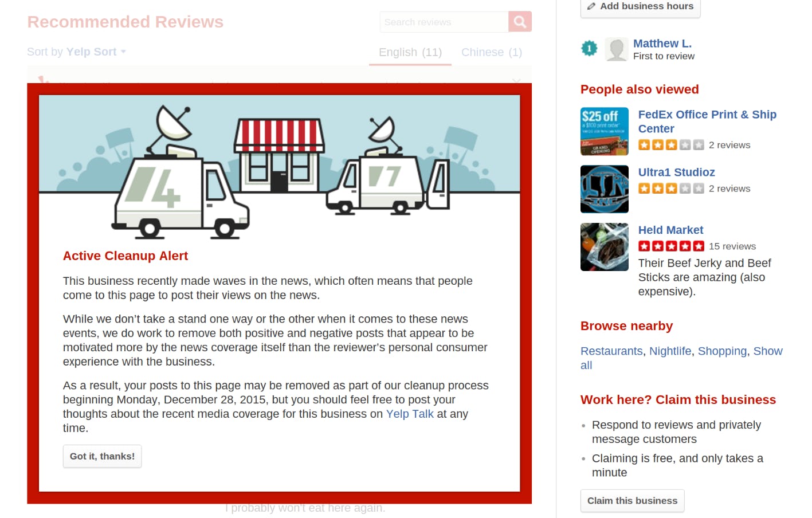The width and height of the screenshot is (812, 518).
Task: Dismiss alert with Got it, thanks! button
Action: pyautogui.click(x=102, y=456)
